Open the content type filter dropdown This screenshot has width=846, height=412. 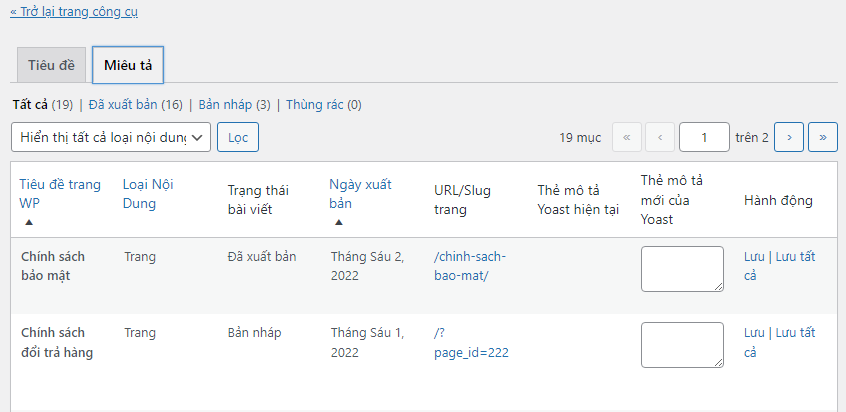pyautogui.click(x=111, y=137)
